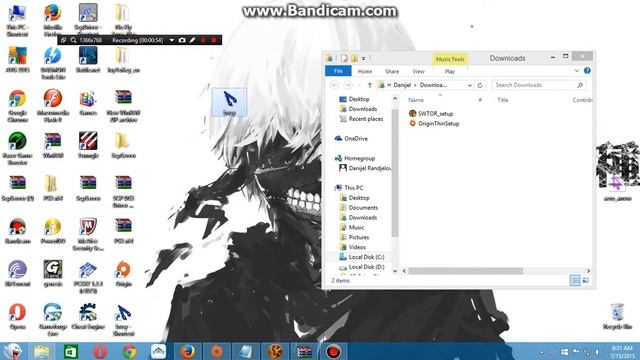The height and width of the screenshot is (360, 640).
Task: Select the Recycle Bin desktop icon
Action: tap(617, 316)
